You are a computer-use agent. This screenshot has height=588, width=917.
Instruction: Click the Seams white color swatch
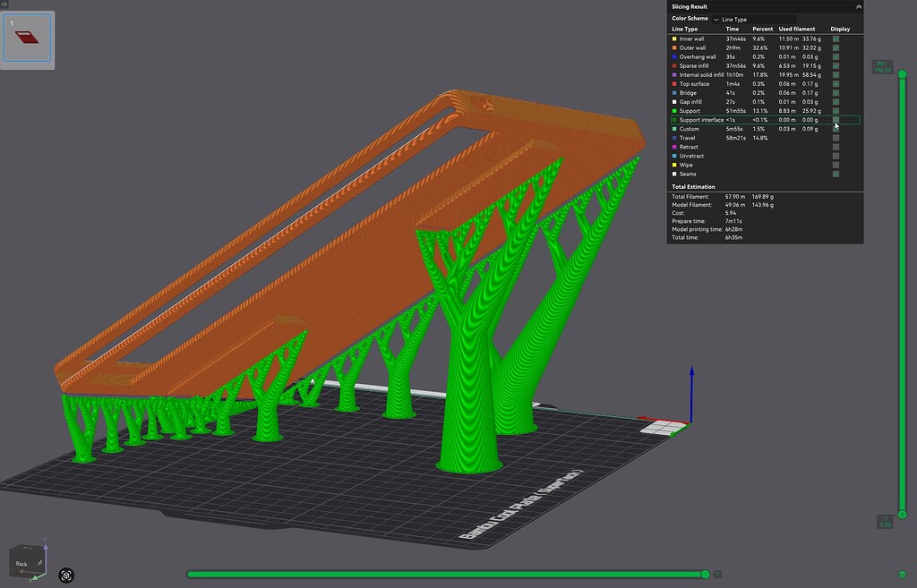point(674,175)
